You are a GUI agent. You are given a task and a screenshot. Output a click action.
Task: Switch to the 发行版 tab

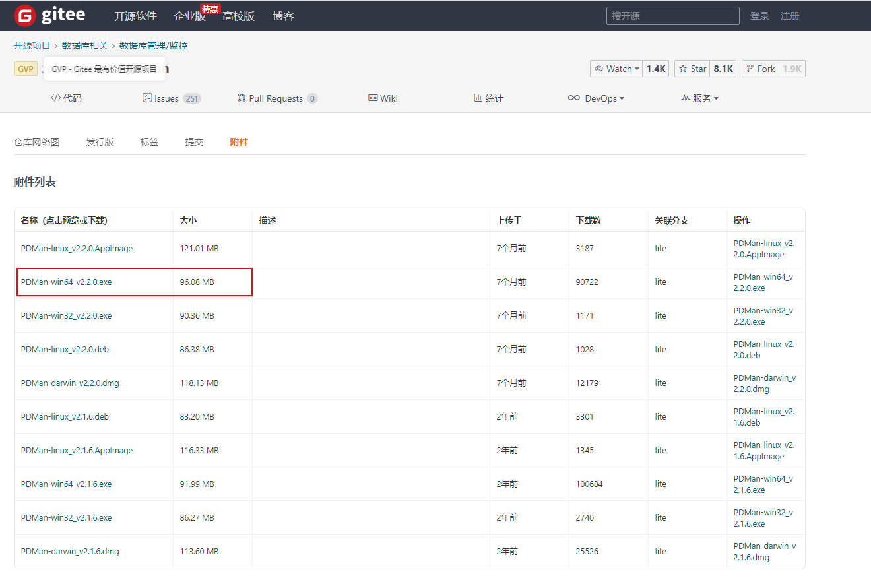point(100,141)
